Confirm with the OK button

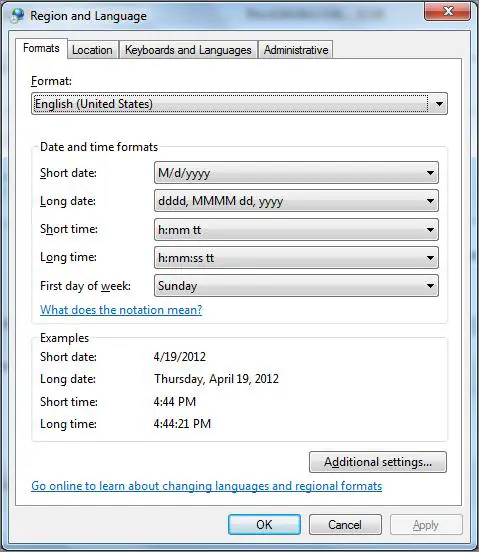click(264, 525)
